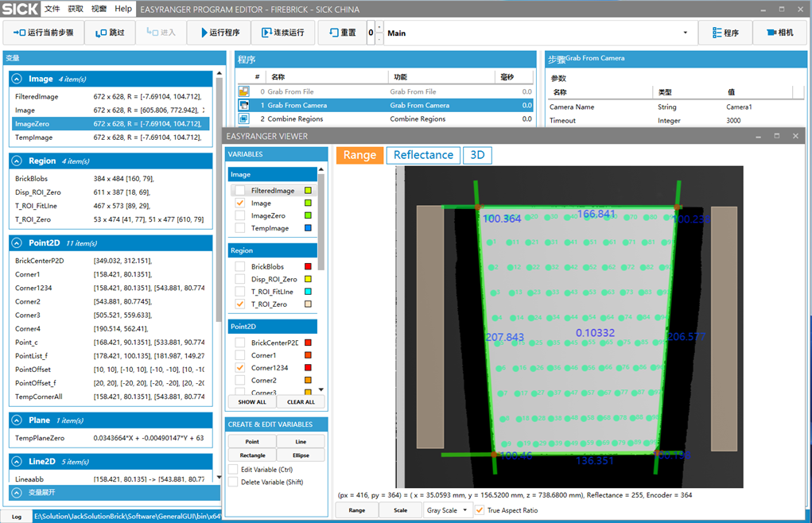Uncheck the Image variable checkbox
Viewport: 812px width, 523px height.
pos(239,203)
